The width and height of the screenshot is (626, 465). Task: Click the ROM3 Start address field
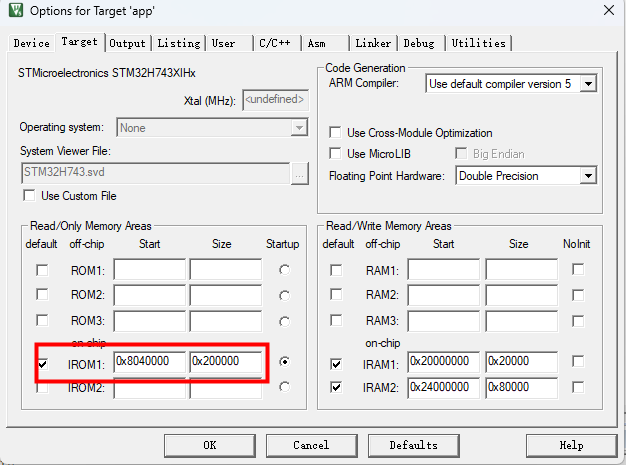pos(149,321)
